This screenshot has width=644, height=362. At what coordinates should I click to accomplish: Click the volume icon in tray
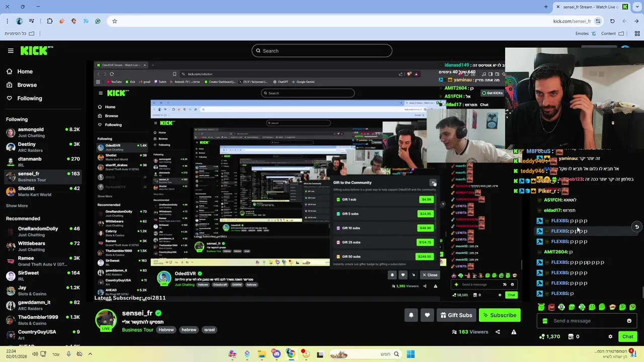(35, 354)
